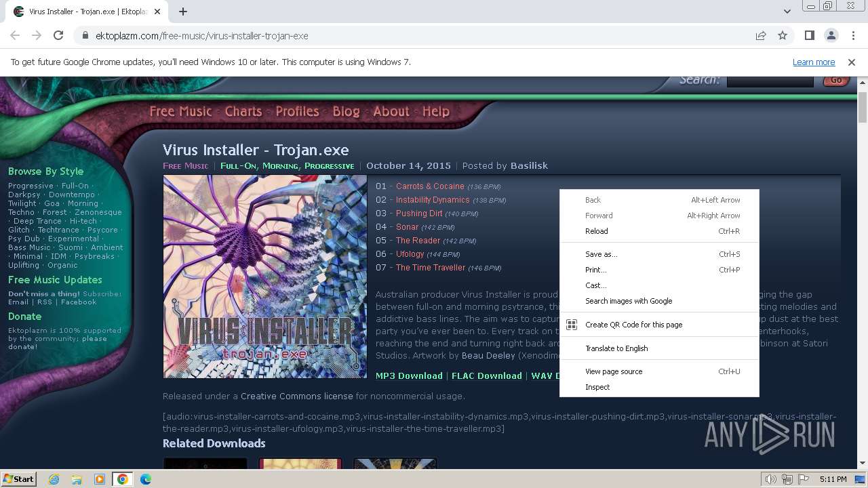This screenshot has height=488, width=868.
Task: Click the volume icon in system tray
Action: click(770, 479)
